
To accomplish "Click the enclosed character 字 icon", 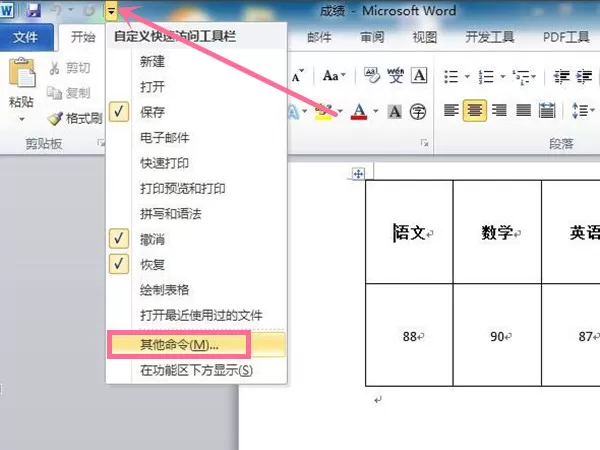I will 417,112.
